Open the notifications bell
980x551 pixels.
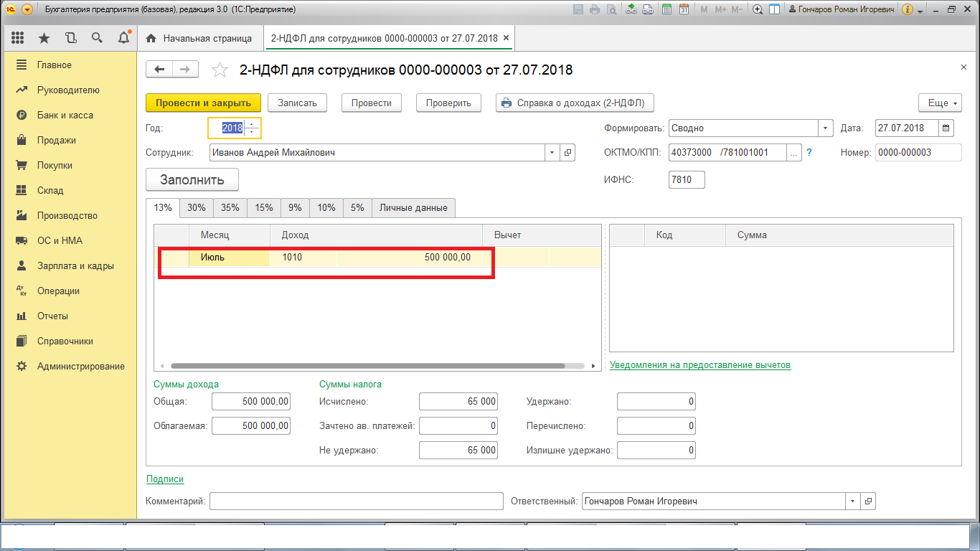pos(123,38)
